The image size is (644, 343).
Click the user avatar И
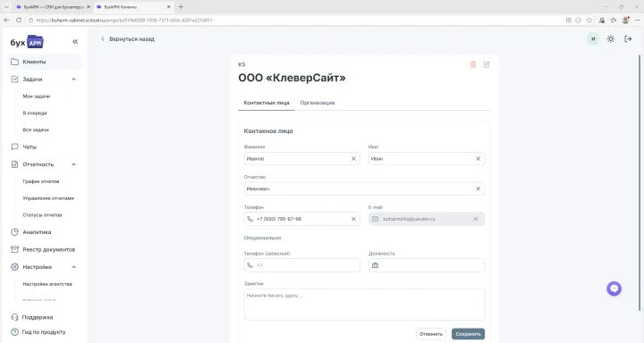(593, 39)
